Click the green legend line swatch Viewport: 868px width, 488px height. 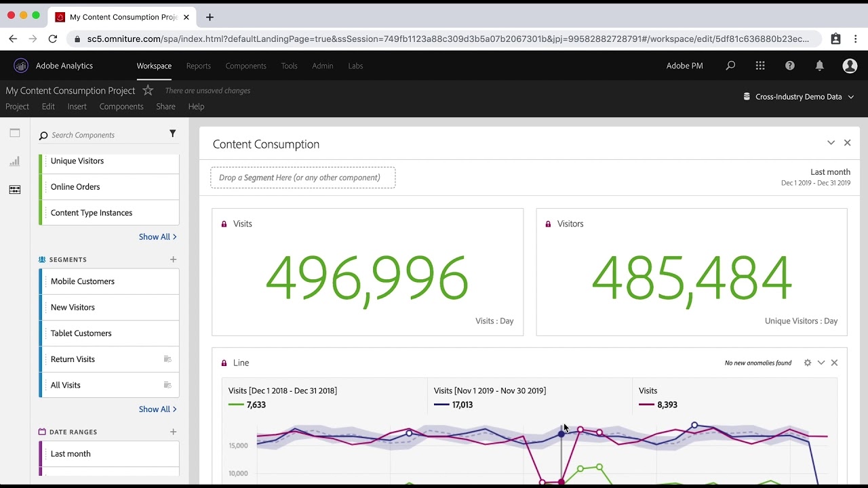pyautogui.click(x=236, y=405)
